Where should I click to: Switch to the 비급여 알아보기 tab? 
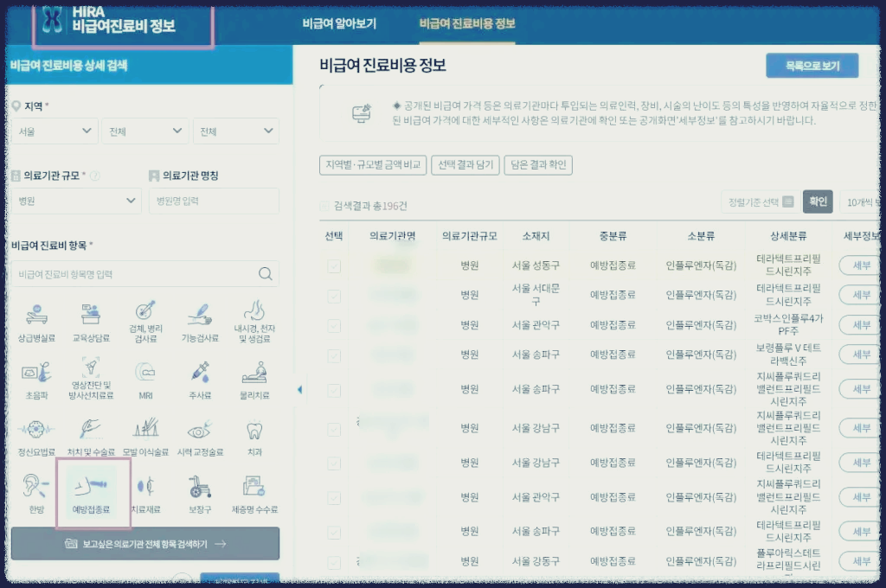point(339,25)
